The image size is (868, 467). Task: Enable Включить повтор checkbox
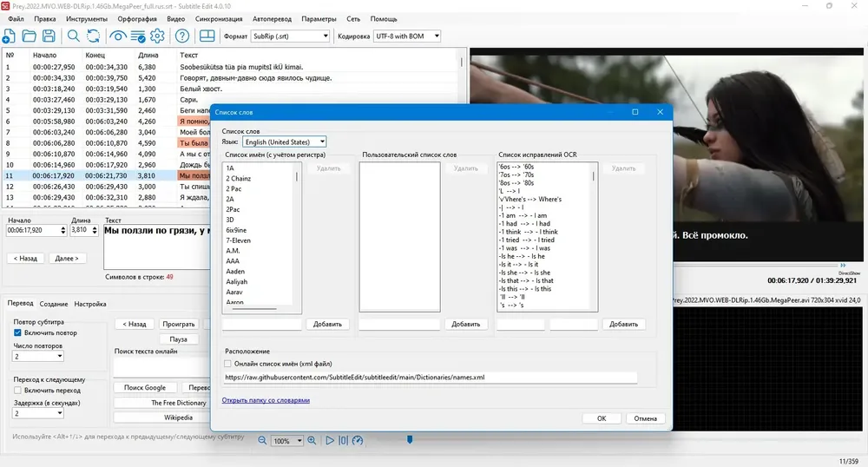point(17,332)
